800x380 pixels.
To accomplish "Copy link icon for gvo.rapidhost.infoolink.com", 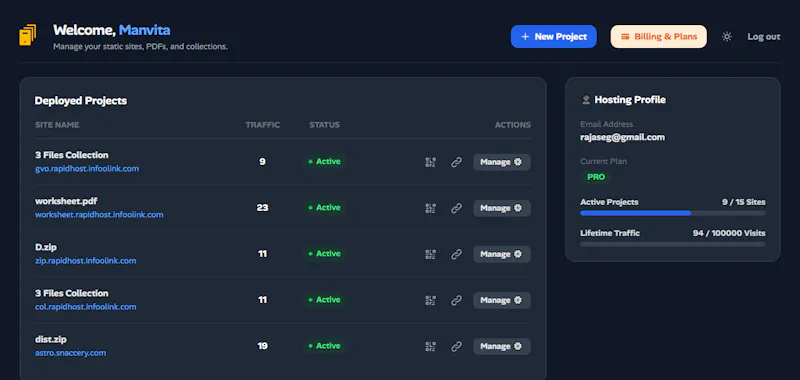I will pyautogui.click(x=457, y=162).
